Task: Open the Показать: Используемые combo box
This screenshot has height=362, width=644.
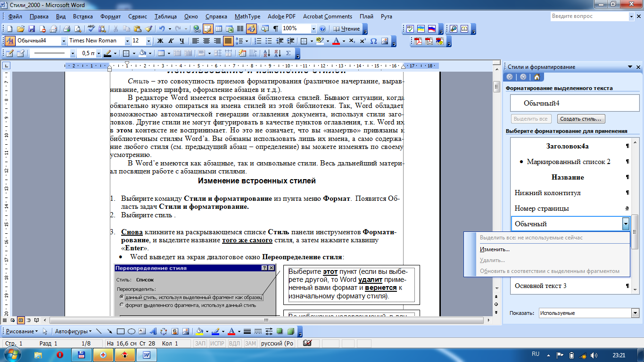Action: click(x=588, y=313)
